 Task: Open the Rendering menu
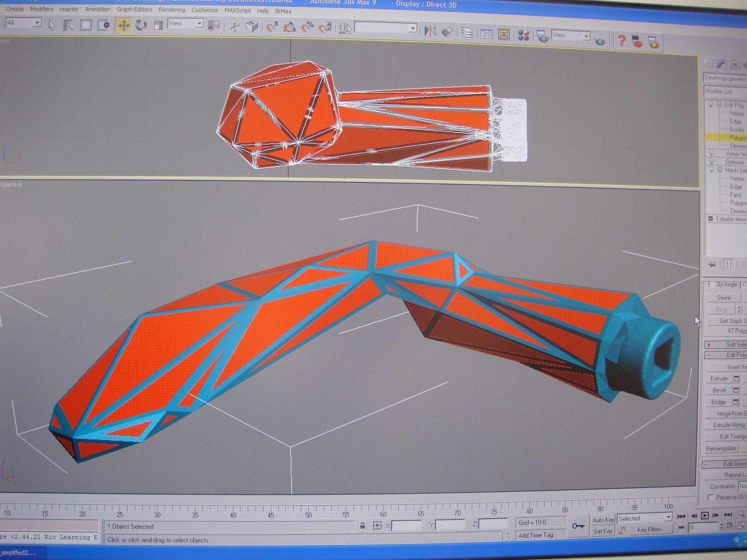click(171, 10)
